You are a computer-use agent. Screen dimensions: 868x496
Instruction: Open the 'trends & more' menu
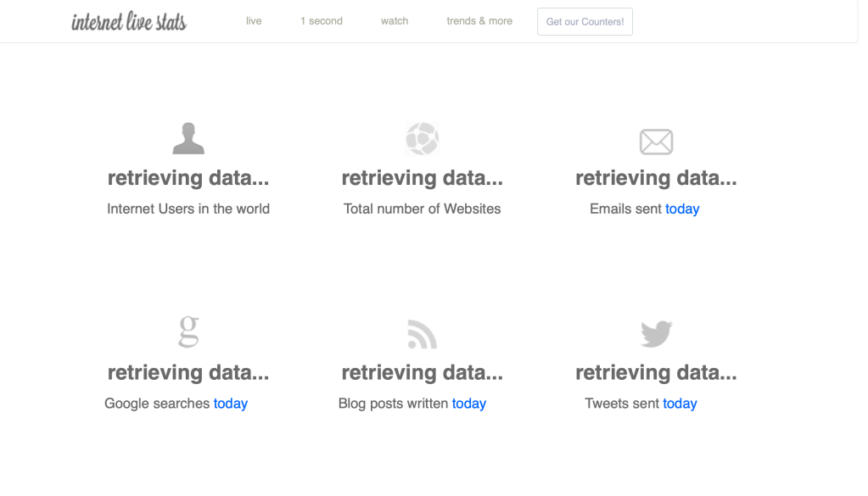[x=479, y=21]
